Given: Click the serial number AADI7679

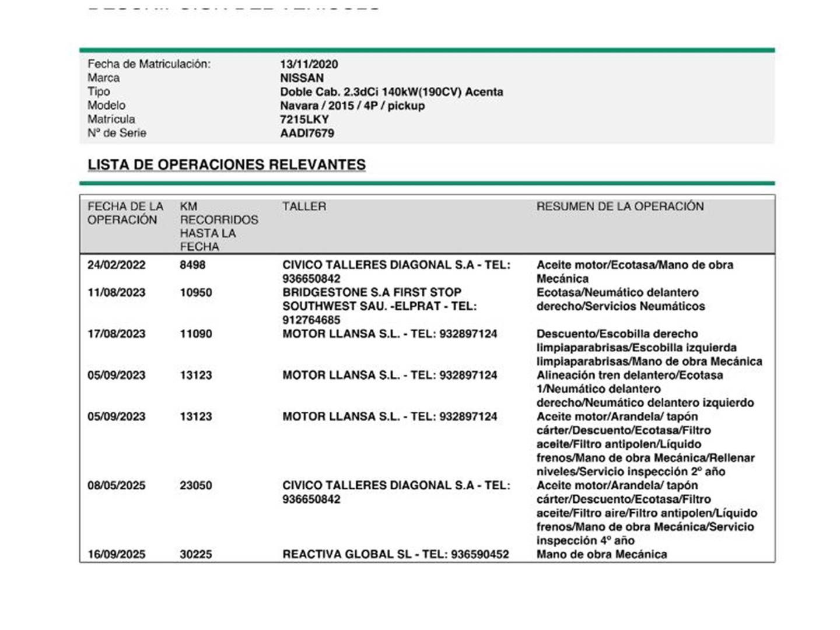Looking at the screenshot, I should [307, 133].
